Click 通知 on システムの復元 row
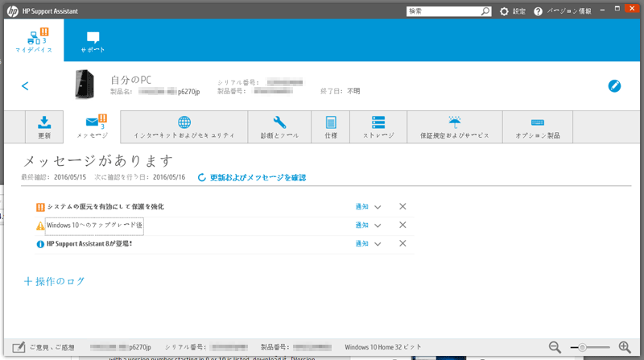The image size is (644, 360). [361, 207]
